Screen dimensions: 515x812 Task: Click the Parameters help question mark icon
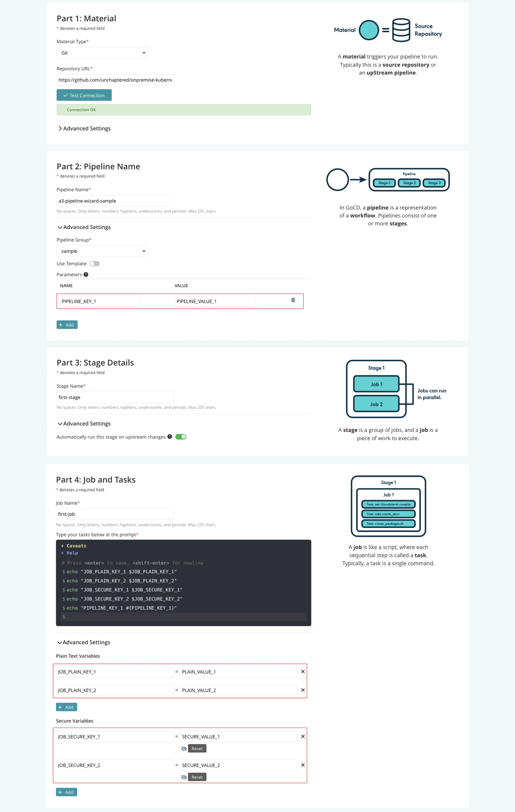86,275
